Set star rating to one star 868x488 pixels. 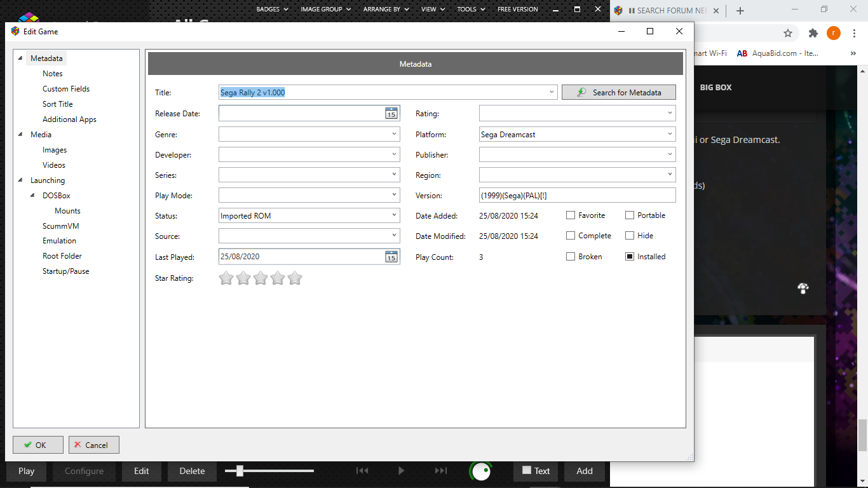(226, 278)
